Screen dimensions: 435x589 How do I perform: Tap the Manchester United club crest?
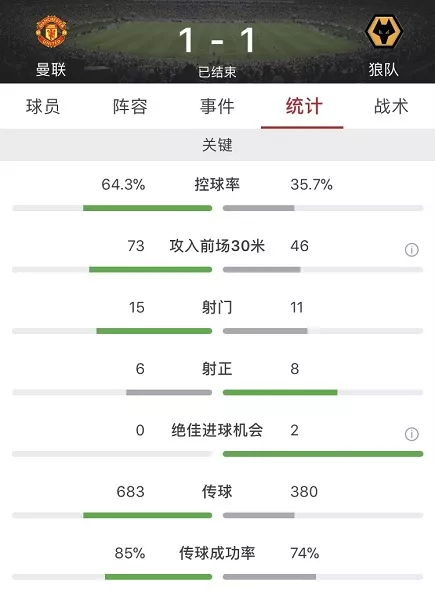point(51,31)
